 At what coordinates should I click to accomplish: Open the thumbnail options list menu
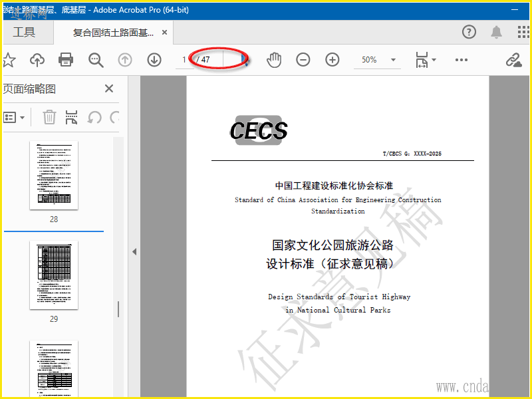coord(13,118)
